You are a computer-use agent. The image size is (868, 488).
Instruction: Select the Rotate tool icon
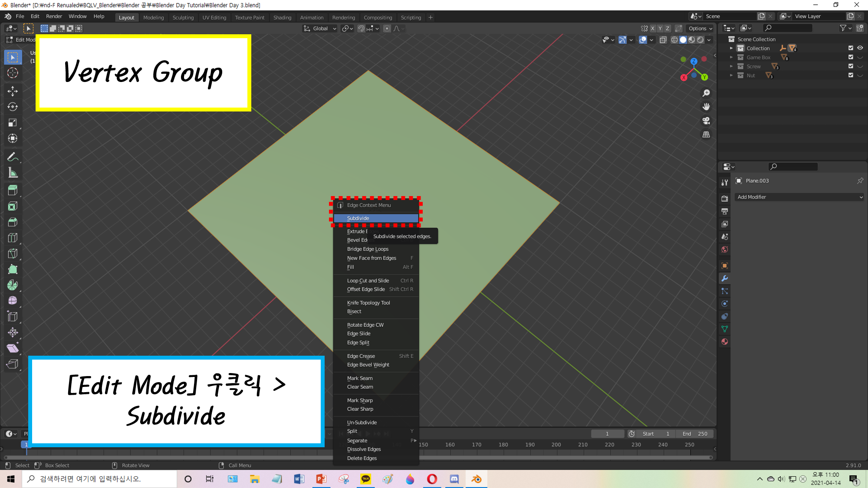coord(13,107)
